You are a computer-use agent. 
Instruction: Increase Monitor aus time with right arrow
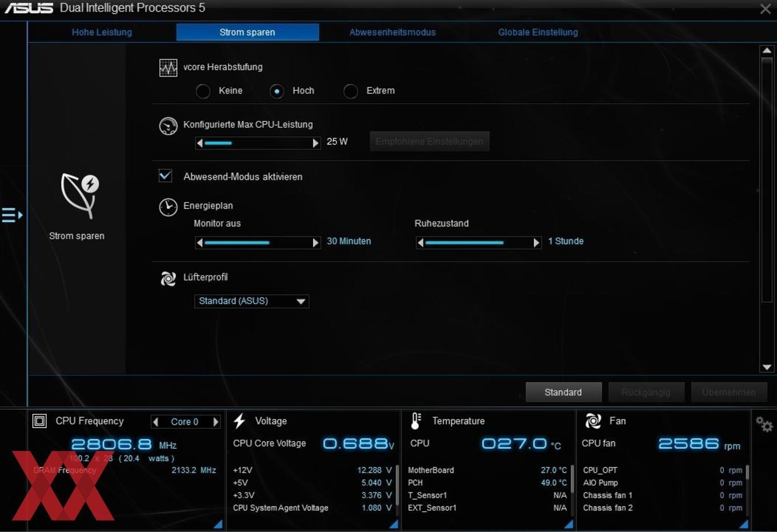pos(315,243)
